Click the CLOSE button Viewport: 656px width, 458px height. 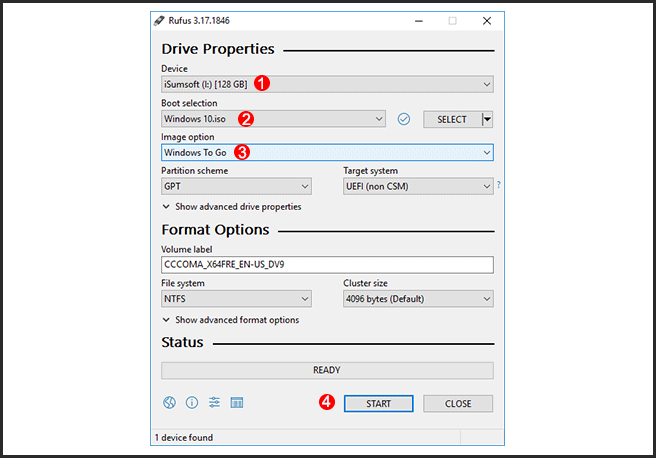tap(458, 404)
